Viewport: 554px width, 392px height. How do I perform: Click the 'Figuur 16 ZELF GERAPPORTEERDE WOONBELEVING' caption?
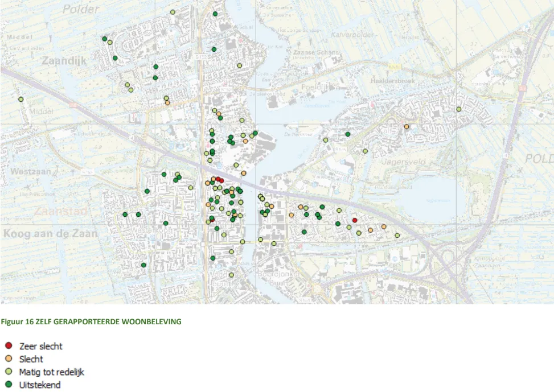[91, 321]
